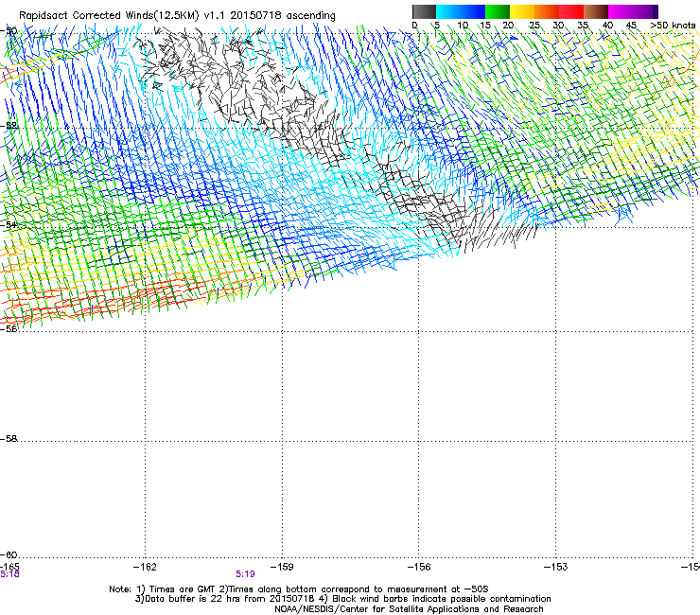Viewport: 700px width, 615px height.
Task: Click the '45' value on the knots scale
Action: 631,26
